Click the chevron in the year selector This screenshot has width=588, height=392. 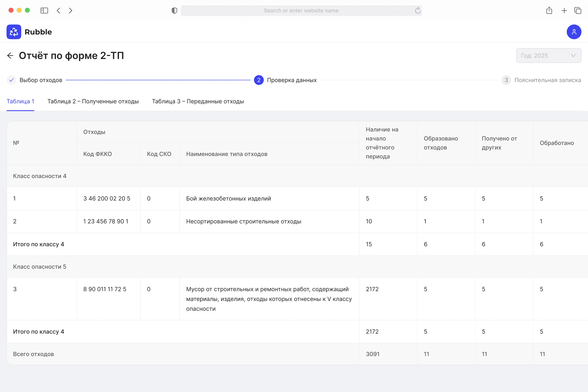(573, 55)
